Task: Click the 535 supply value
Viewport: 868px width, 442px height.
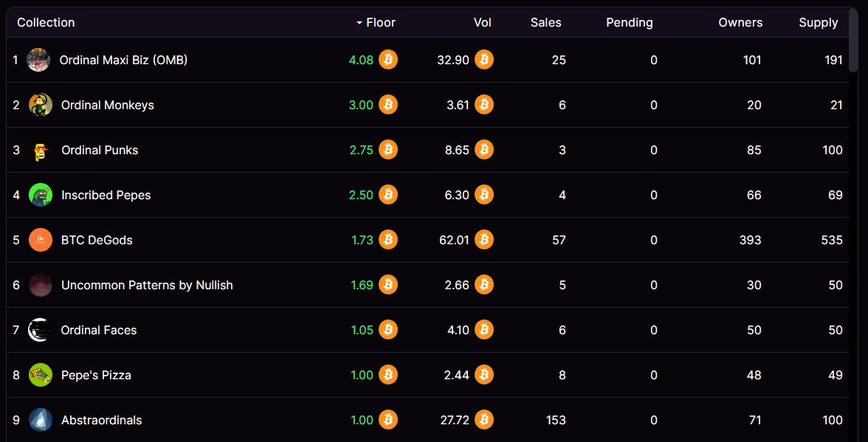Action: coord(832,240)
